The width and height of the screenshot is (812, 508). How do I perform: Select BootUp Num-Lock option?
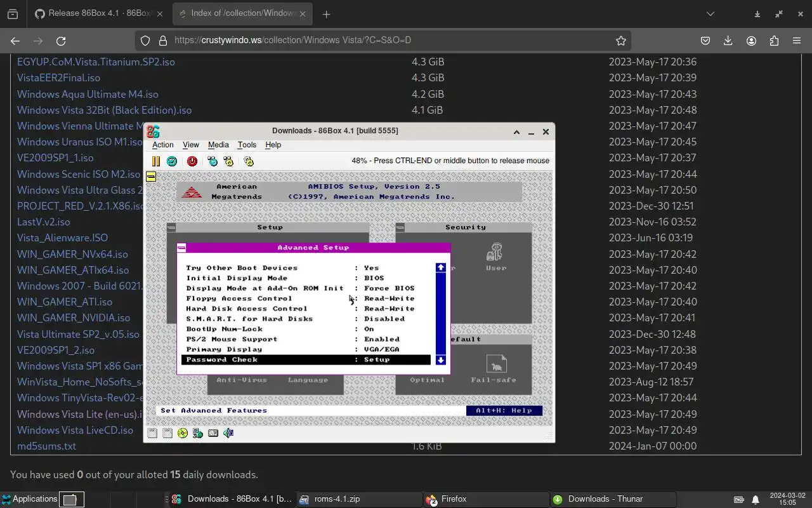point(306,329)
